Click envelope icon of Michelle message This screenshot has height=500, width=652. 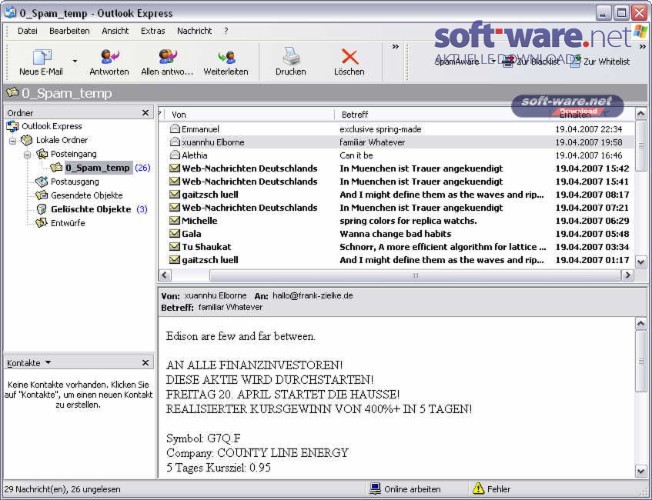174,220
